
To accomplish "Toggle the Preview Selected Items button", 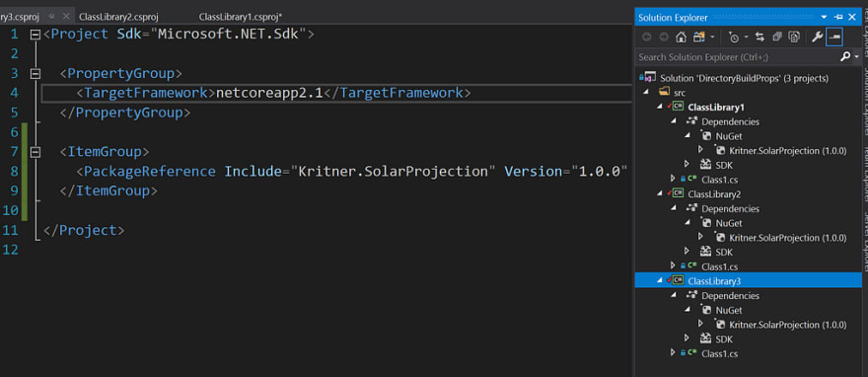I will coord(833,38).
